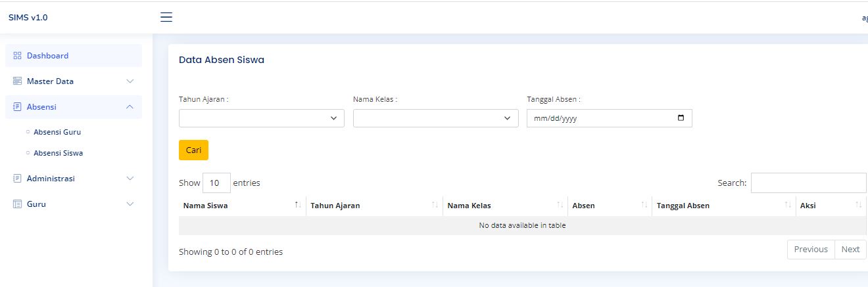The width and height of the screenshot is (868, 287).
Task: Open calendar picker in Tanggal Absen
Action: click(681, 118)
